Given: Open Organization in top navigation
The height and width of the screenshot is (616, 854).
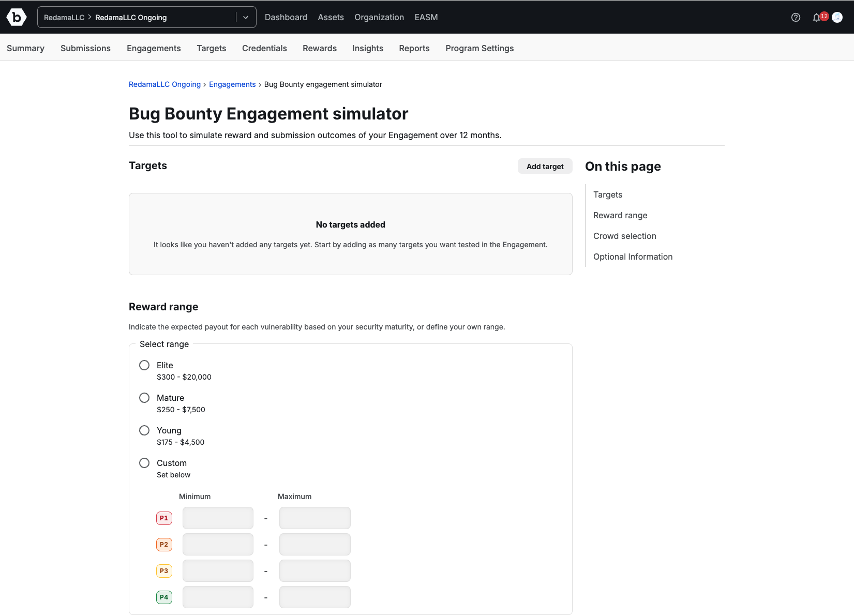Looking at the screenshot, I should point(379,17).
